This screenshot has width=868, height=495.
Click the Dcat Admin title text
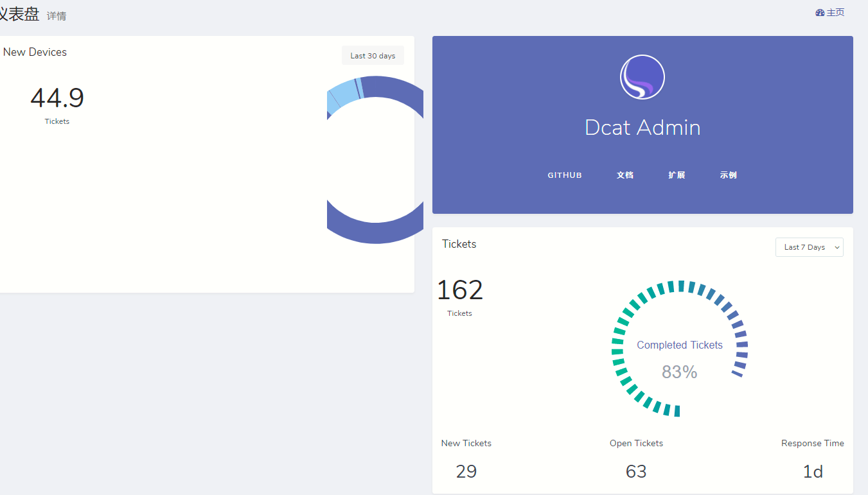click(642, 127)
